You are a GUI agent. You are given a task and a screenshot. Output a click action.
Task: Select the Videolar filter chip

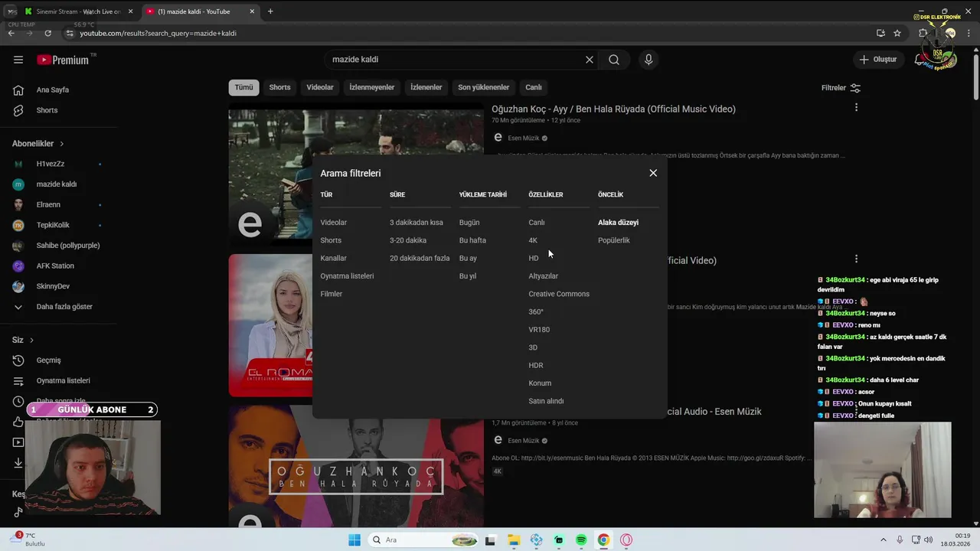click(x=320, y=87)
